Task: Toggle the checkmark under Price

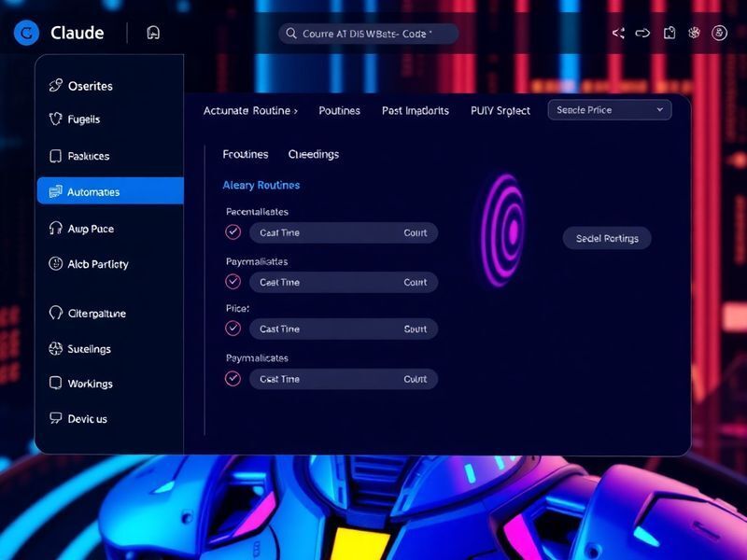Action: point(233,329)
